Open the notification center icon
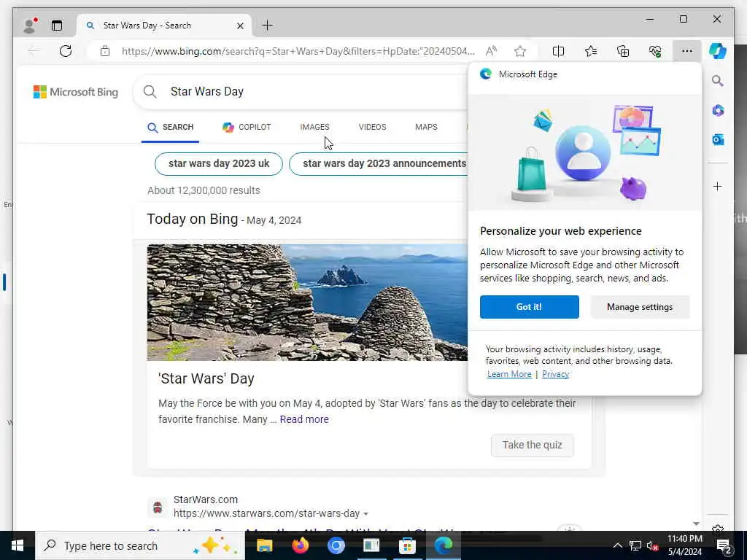The width and height of the screenshot is (747, 560). tap(724, 545)
